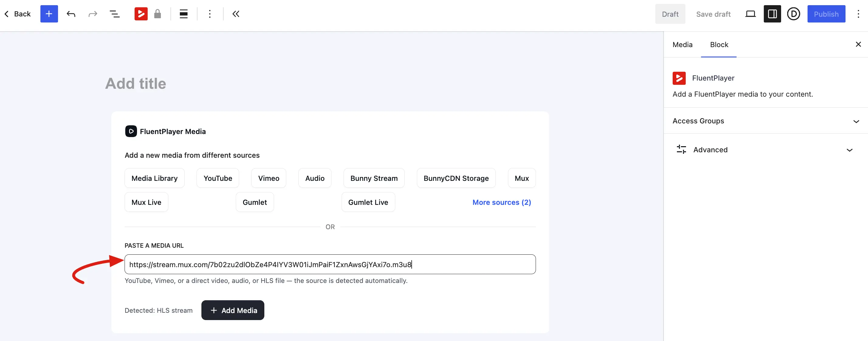Click the Advanced sliders icon

[x=681, y=149]
